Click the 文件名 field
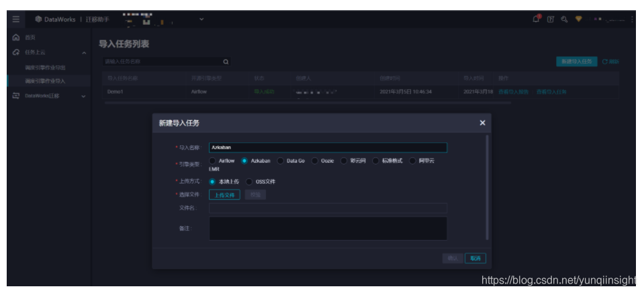Image resolution: width=644 pixels, height=293 pixels. tap(328, 208)
